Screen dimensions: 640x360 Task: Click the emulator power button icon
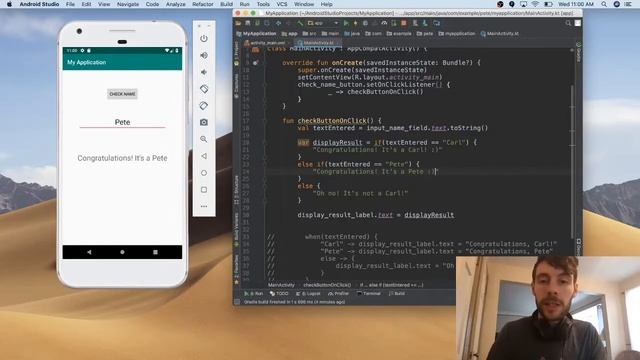click(204, 38)
